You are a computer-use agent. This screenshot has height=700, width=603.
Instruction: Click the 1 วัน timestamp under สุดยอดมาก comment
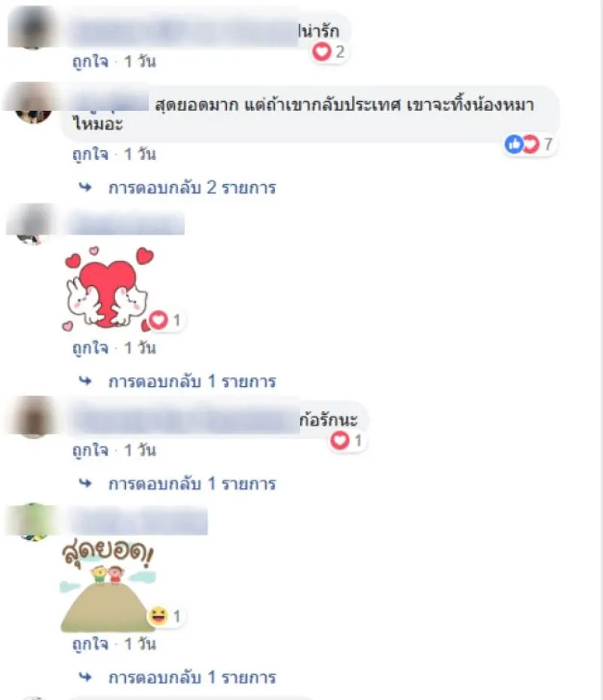[140, 154]
